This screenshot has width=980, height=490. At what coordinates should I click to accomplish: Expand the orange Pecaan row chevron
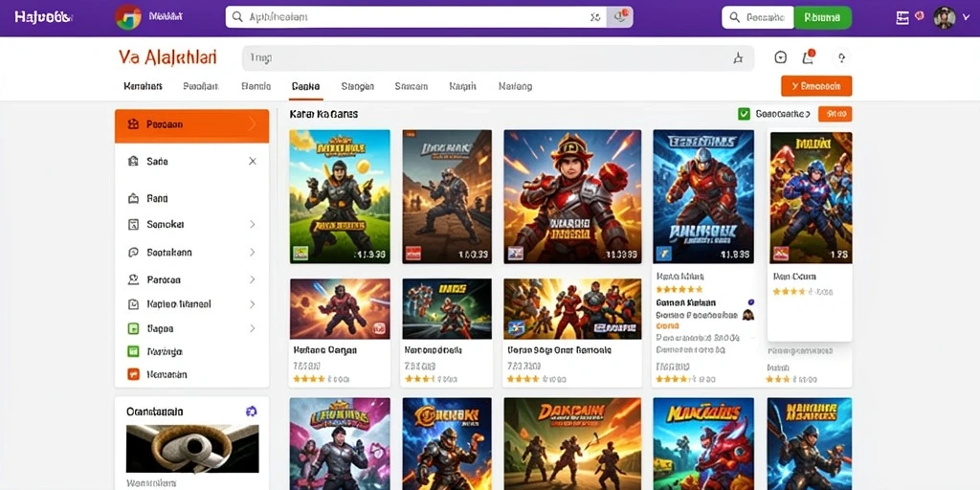tap(253, 124)
